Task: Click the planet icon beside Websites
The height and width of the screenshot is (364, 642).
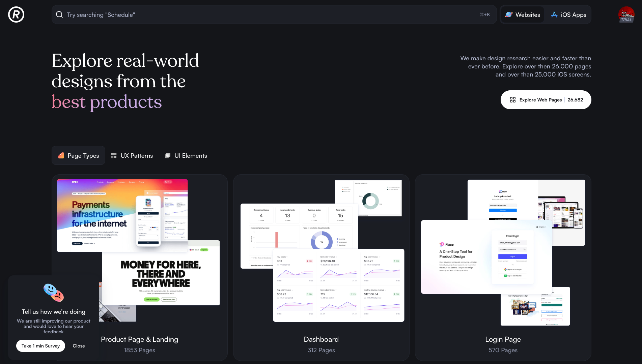Action: click(x=509, y=14)
